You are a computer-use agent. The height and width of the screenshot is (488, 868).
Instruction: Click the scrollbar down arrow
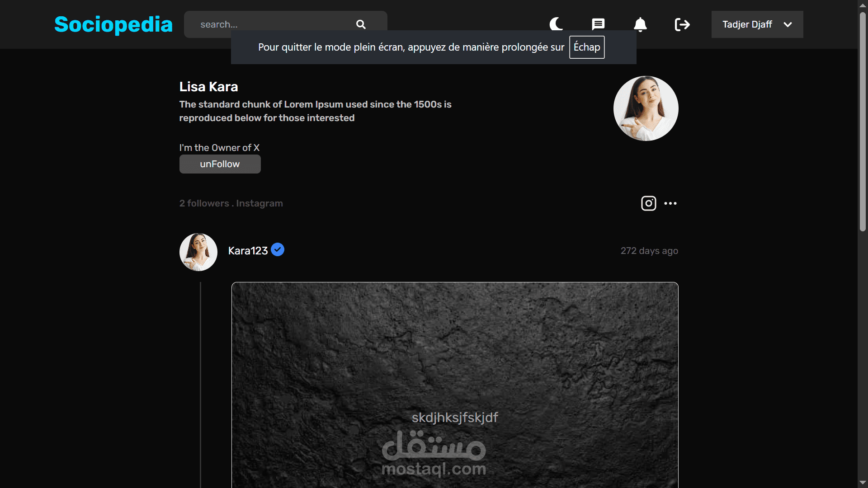tap(863, 483)
